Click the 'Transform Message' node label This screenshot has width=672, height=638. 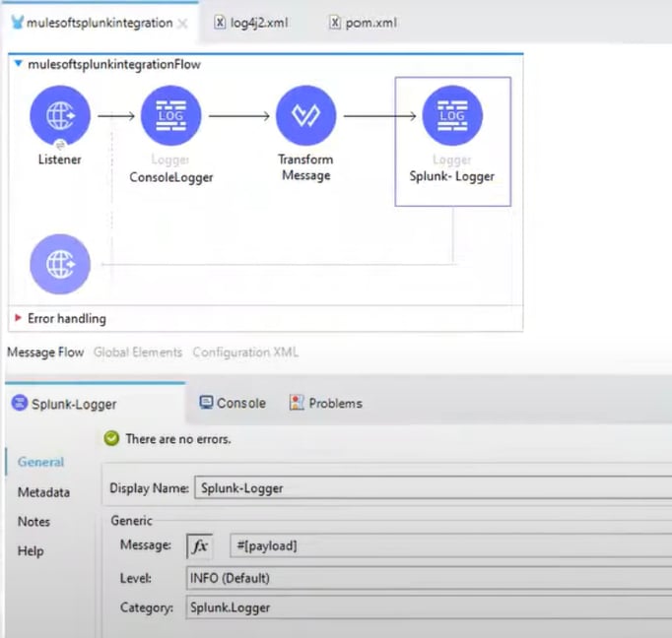306,167
